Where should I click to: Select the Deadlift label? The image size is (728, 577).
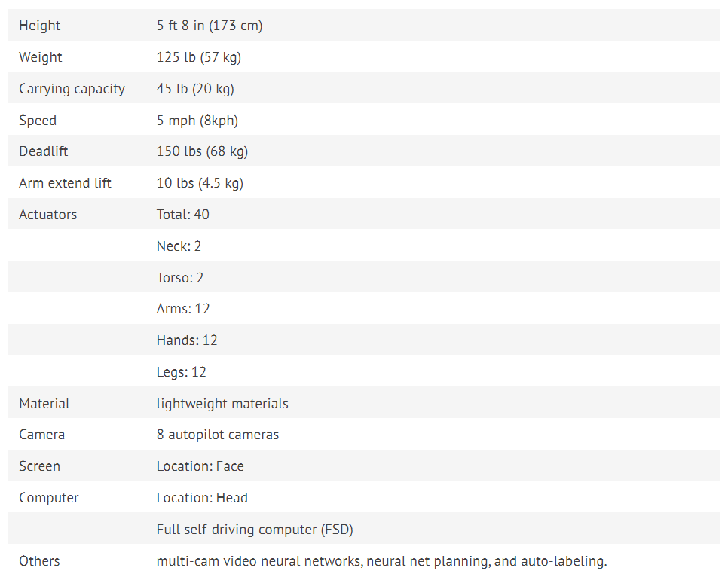click(x=43, y=151)
